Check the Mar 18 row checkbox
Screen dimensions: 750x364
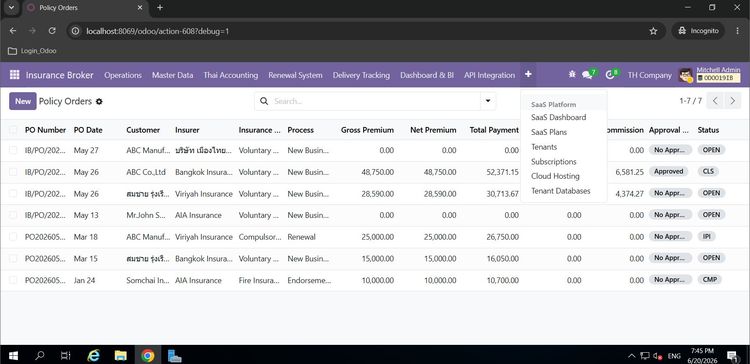[x=13, y=237]
